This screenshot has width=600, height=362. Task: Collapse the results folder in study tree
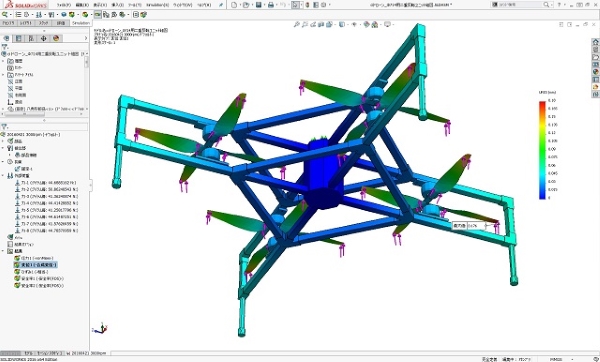(3, 251)
